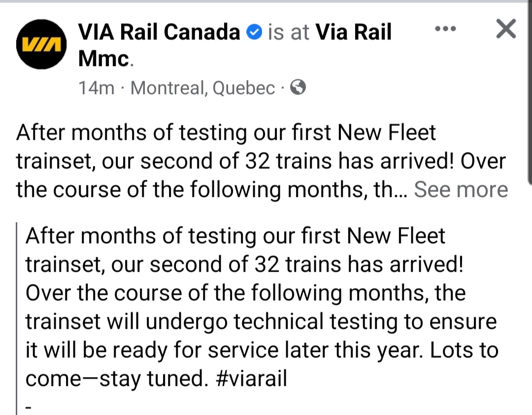Open the three-dot post options menu
Viewport: 532px width, 415px height.
pos(446,29)
